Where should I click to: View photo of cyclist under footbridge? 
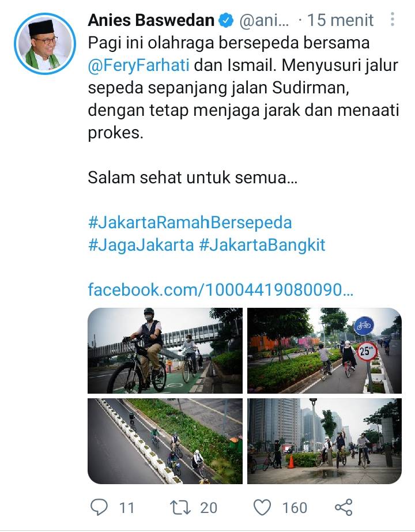pos(165,351)
